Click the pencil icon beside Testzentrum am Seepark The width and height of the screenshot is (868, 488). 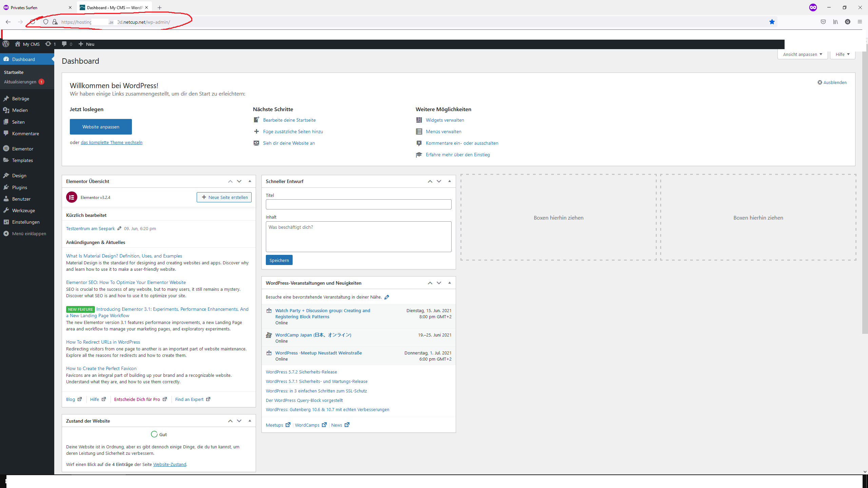(119, 228)
